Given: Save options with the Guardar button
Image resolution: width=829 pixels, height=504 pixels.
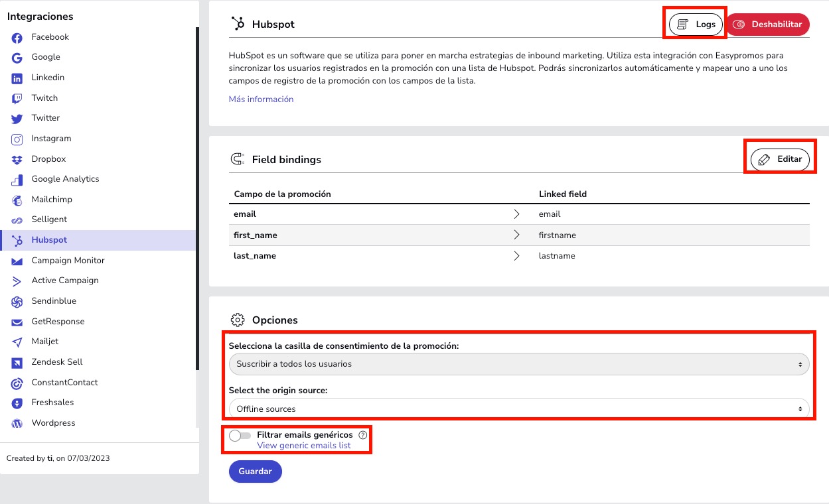Looking at the screenshot, I should pos(256,472).
